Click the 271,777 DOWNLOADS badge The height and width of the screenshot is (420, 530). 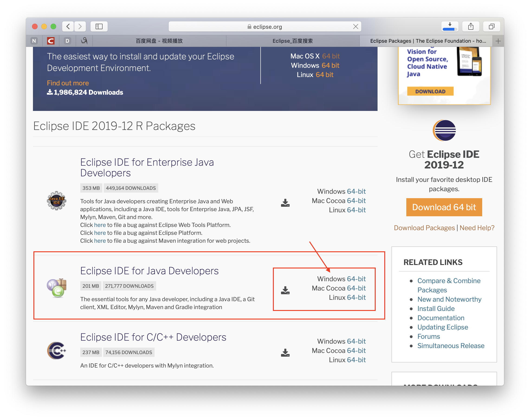click(129, 286)
